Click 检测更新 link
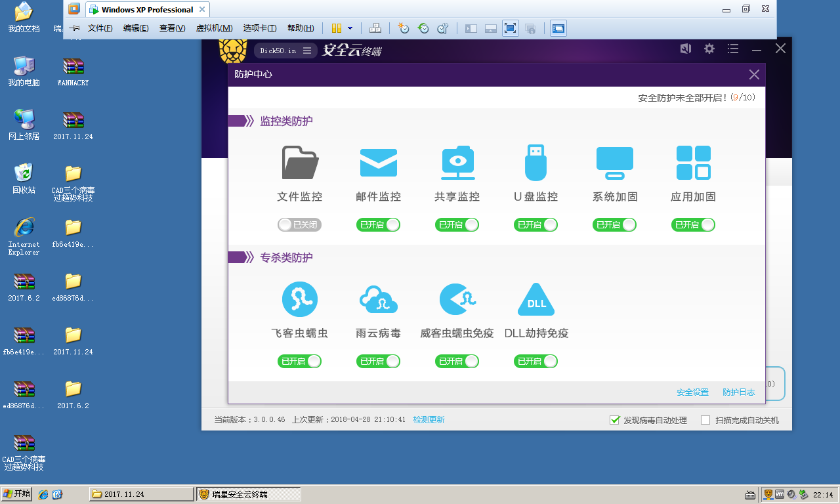The width and height of the screenshot is (840, 504). point(429,420)
